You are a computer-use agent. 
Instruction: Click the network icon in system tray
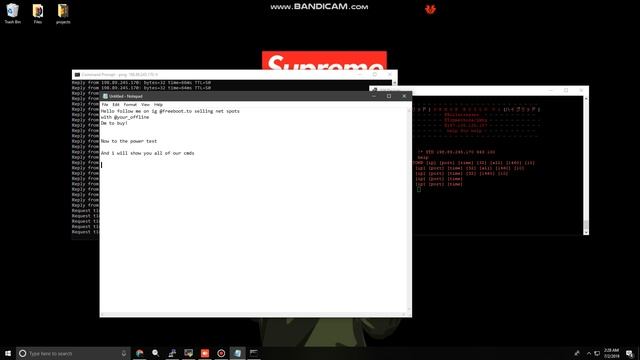tap(597, 353)
